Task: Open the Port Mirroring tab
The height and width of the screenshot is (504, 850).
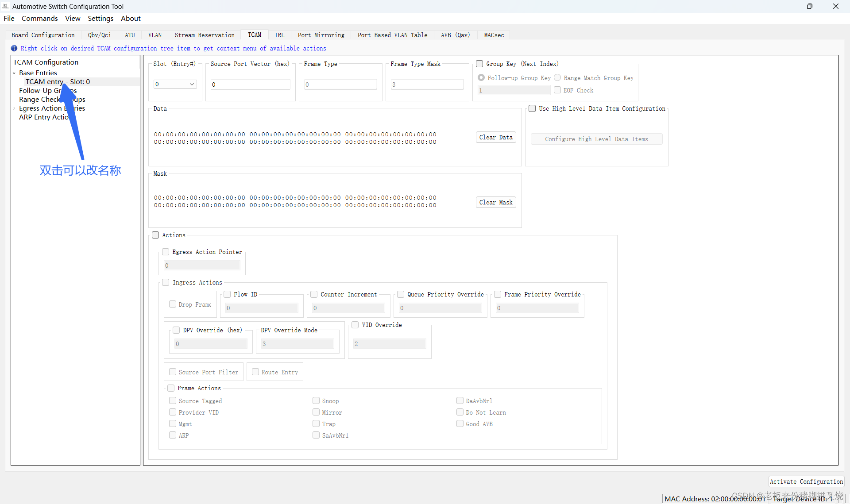Action: (x=321, y=35)
